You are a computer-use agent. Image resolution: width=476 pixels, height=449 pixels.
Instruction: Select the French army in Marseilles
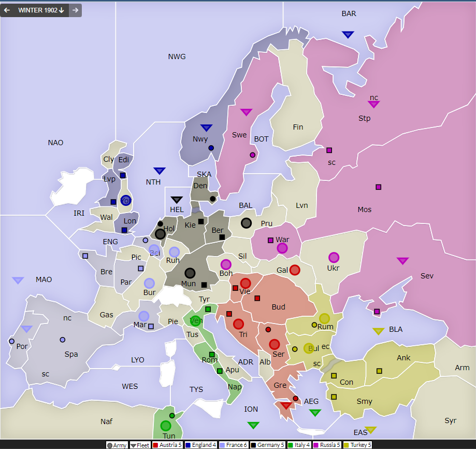point(144,316)
